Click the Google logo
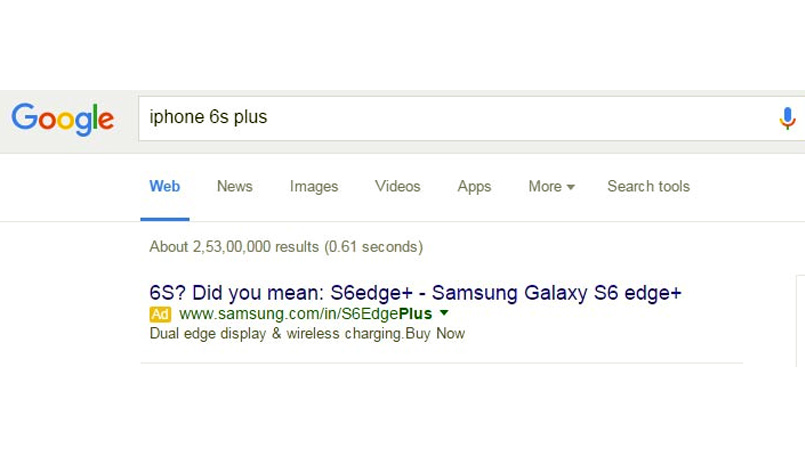This screenshot has height=456, width=805. (x=63, y=119)
